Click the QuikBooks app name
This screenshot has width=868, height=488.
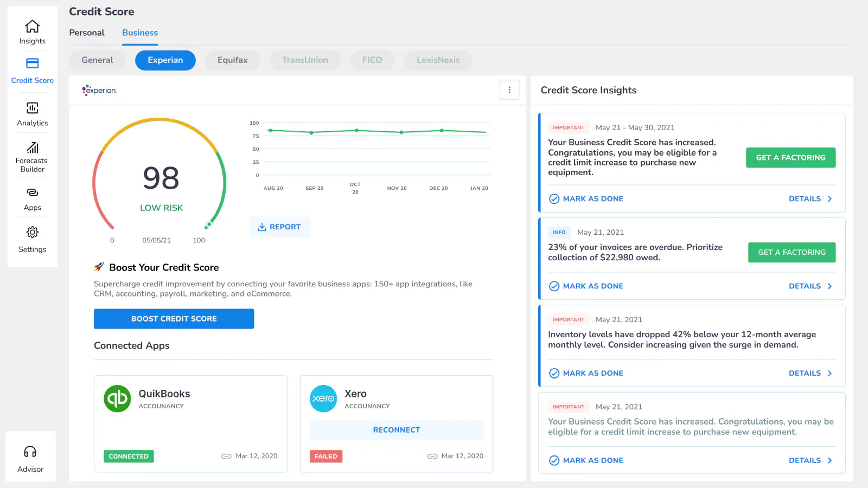(164, 394)
